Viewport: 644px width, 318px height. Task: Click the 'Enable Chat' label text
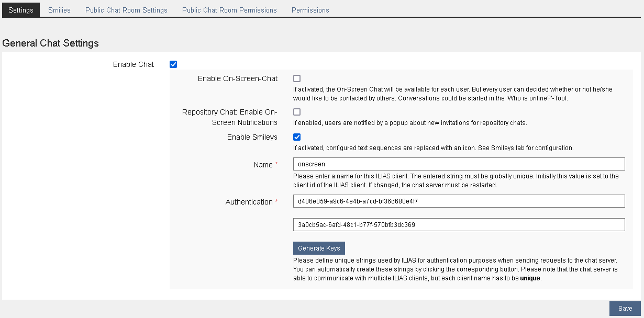click(x=134, y=64)
